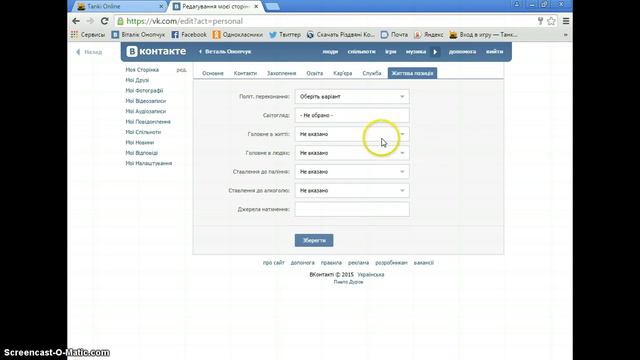640x360 pixels.
Task: Open Мої Аудіозаписи in sidebar
Action: click(x=146, y=111)
